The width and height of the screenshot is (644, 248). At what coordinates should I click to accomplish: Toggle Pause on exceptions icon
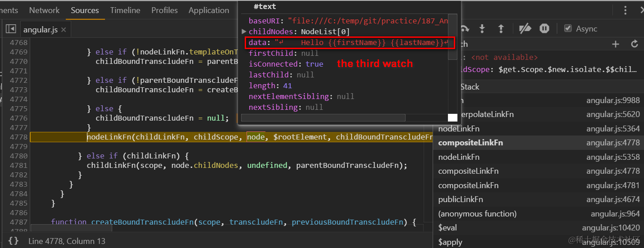(x=544, y=29)
